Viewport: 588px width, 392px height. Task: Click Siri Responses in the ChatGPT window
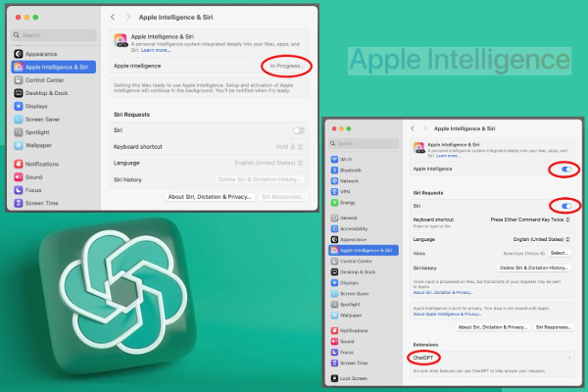tap(554, 327)
